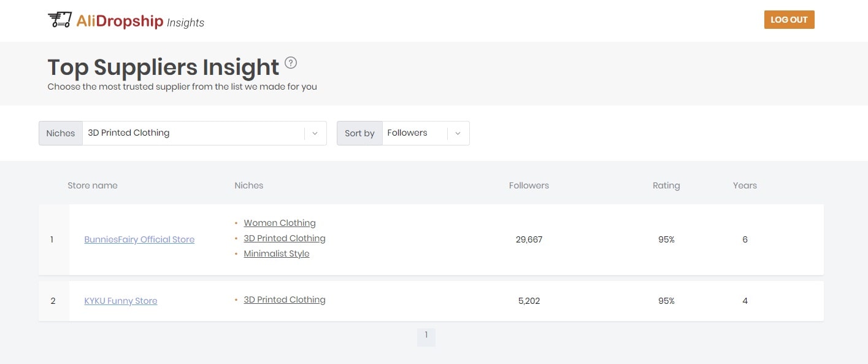
Task: Click the Followers sort selection box
Action: click(x=414, y=133)
